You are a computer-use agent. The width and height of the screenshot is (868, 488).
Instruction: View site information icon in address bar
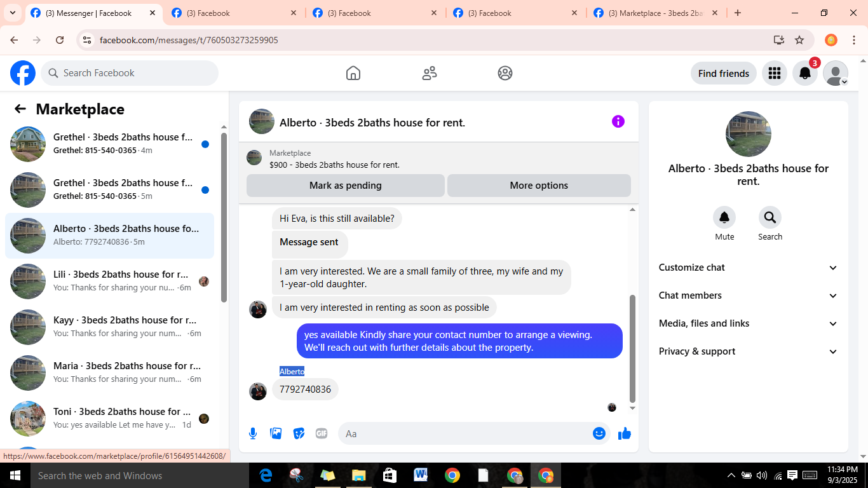pyautogui.click(x=88, y=40)
